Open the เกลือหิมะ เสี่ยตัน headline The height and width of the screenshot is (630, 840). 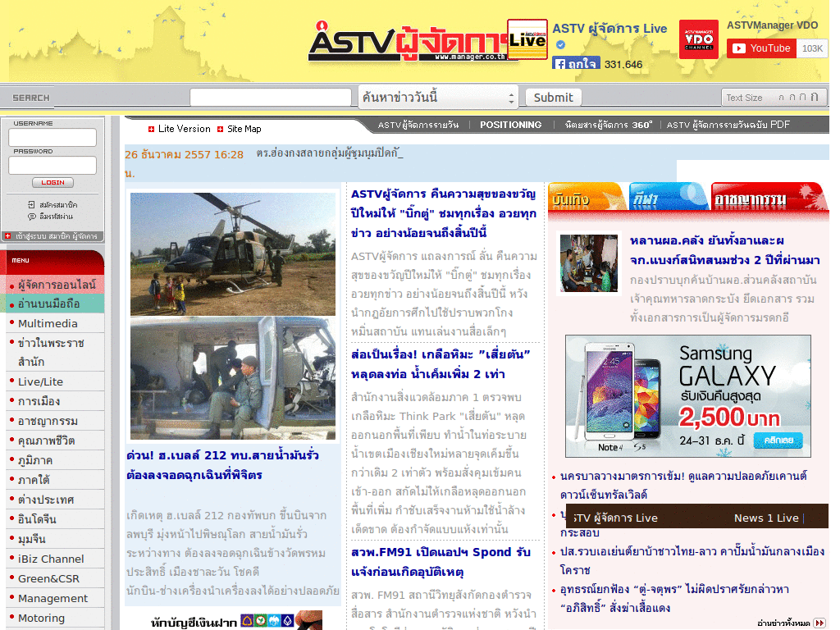tap(441, 364)
